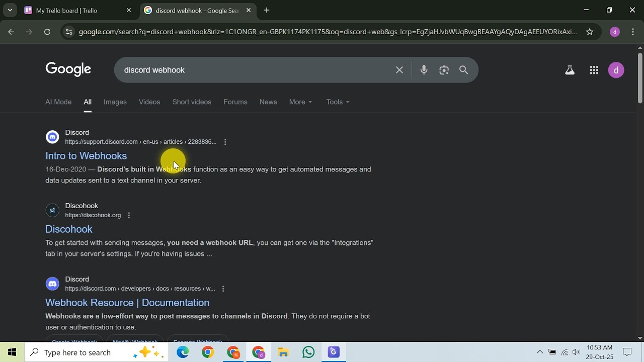
Task: Open News results
Action: click(268, 102)
